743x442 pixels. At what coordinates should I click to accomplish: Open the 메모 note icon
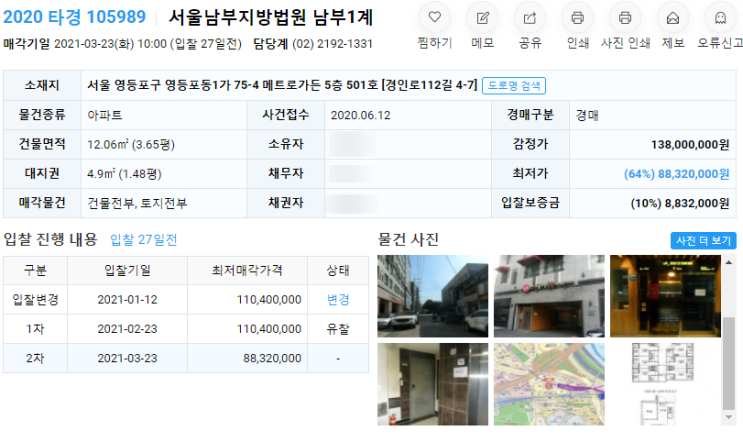482,18
